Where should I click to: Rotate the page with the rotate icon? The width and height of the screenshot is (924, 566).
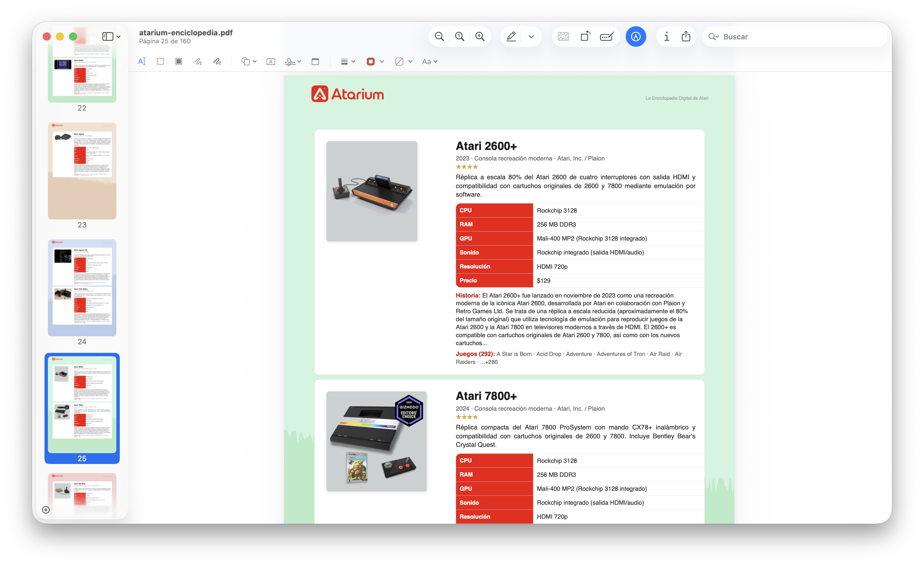[x=585, y=36]
